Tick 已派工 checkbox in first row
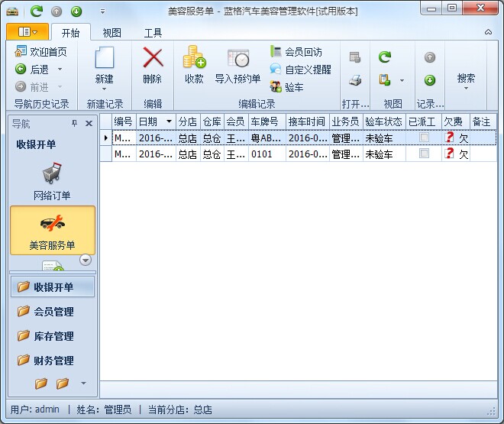The width and height of the screenshot is (504, 424). click(424, 138)
